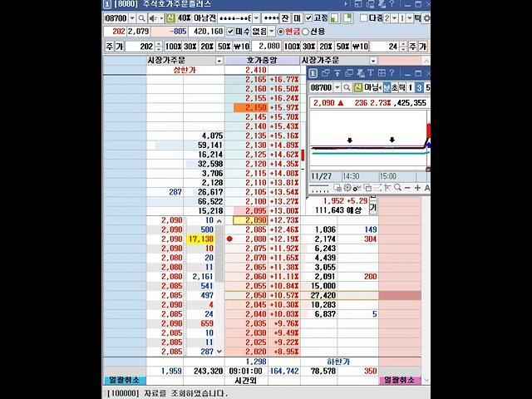Select the 1 interval tab in chart window
Image resolution: width=532 pixels, height=399 pixels.
click(410, 87)
